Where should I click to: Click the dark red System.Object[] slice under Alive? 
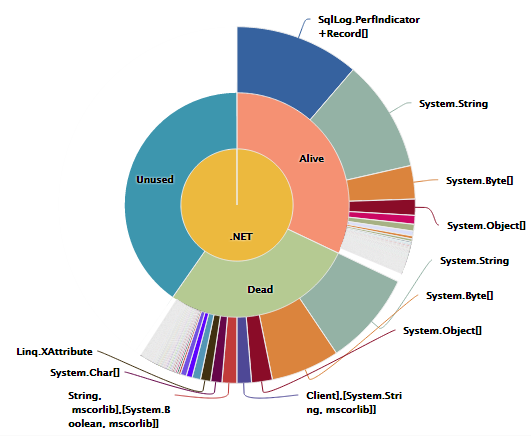point(383,207)
